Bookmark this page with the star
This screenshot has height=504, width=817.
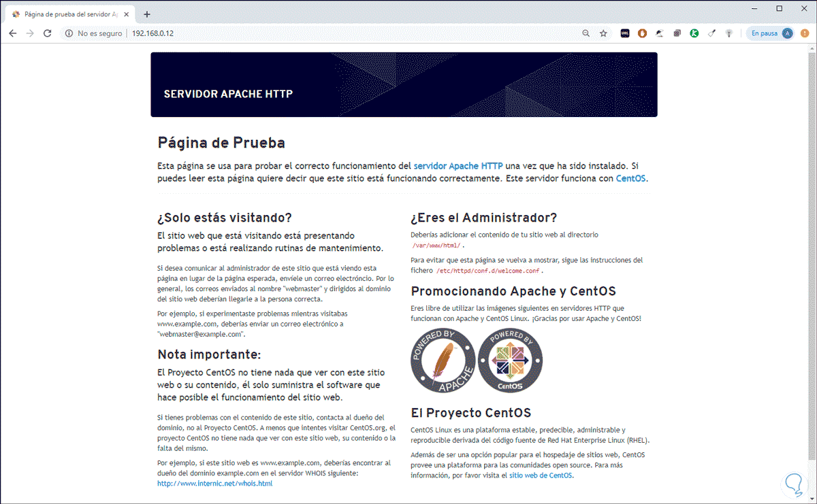coord(603,33)
